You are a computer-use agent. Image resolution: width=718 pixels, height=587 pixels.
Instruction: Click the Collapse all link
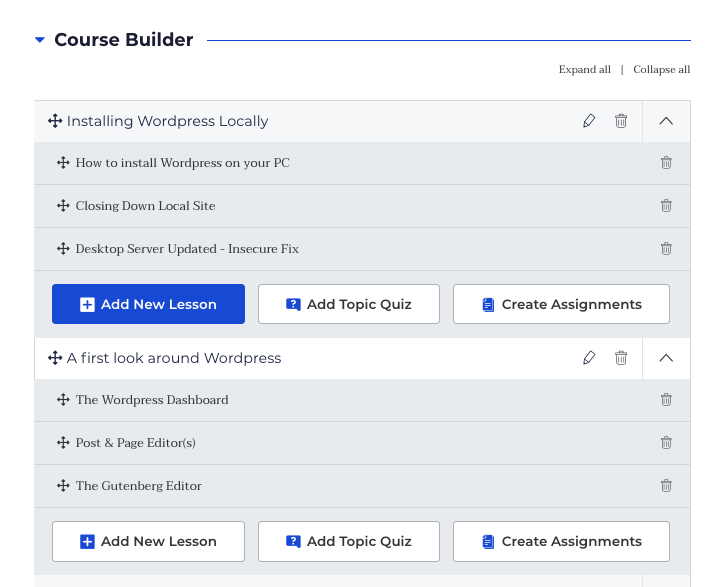point(662,70)
